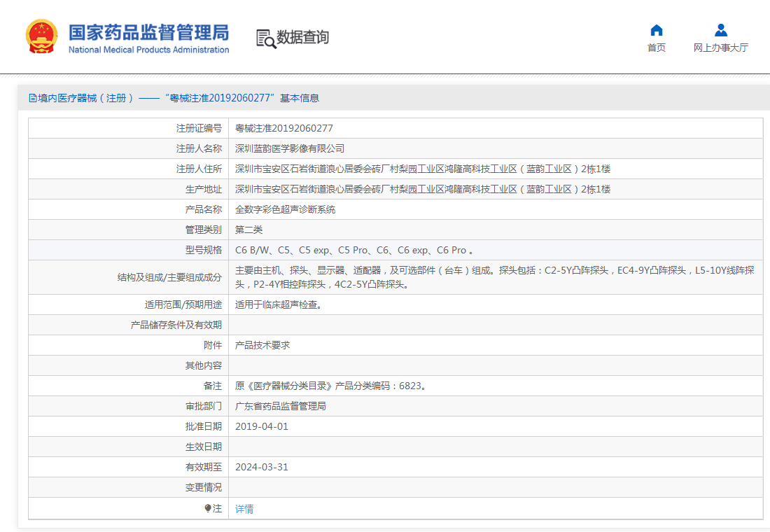Screen dimensions: 770x532
Task: Click the 适用范围/预期用途 label
Action: 183,304
